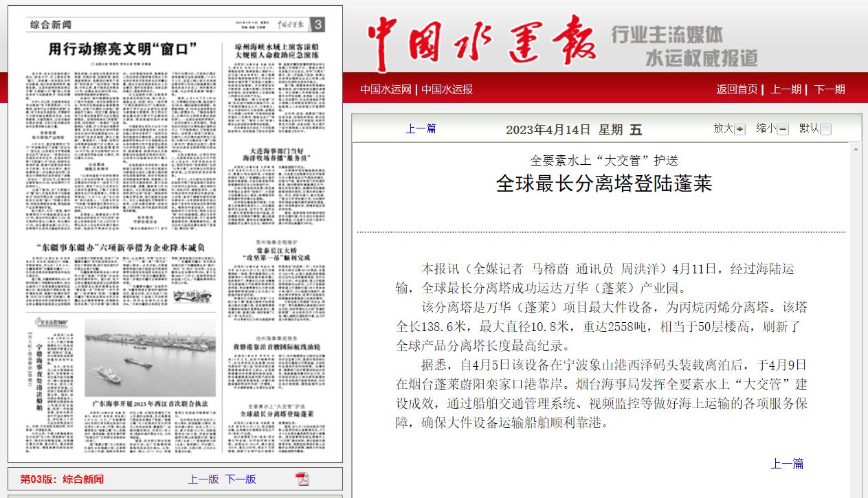Open the 中国水运网 link in red bar

[x=386, y=89]
